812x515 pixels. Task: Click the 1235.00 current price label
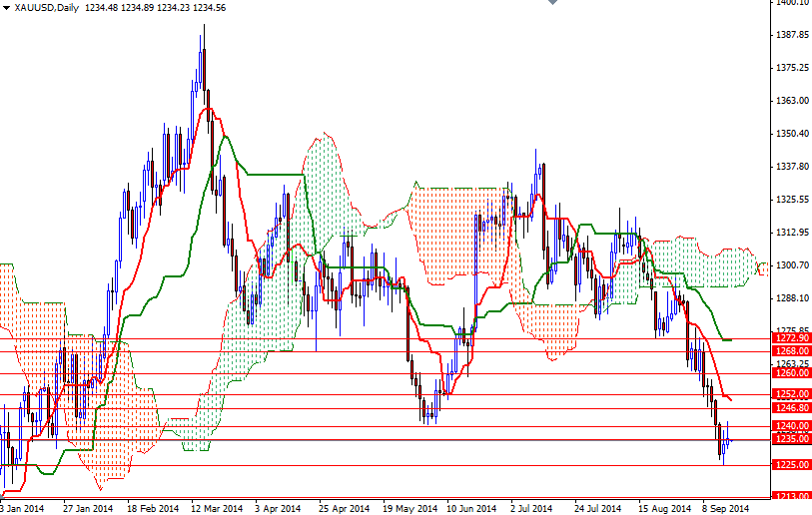point(790,439)
